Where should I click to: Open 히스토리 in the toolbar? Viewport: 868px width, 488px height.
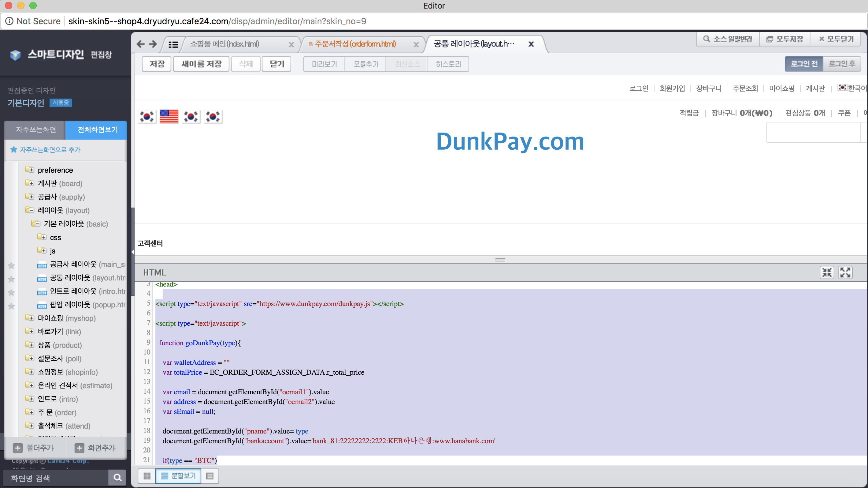[448, 64]
